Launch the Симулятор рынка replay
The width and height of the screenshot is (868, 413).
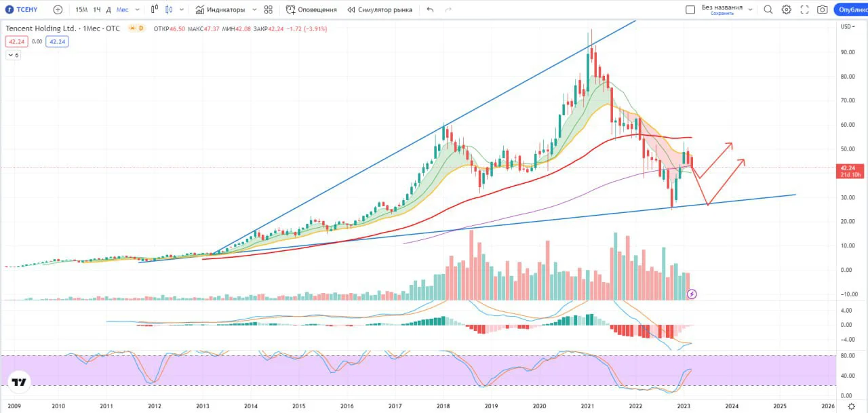(x=380, y=9)
